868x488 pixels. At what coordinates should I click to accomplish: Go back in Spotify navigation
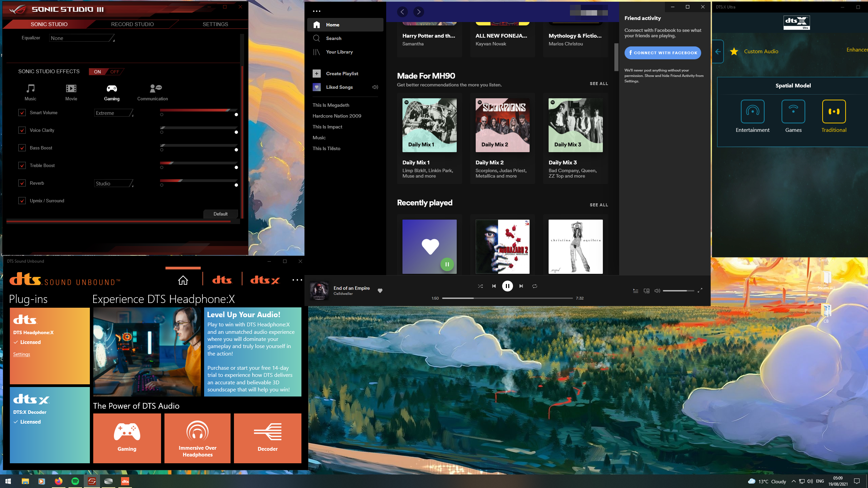click(402, 12)
